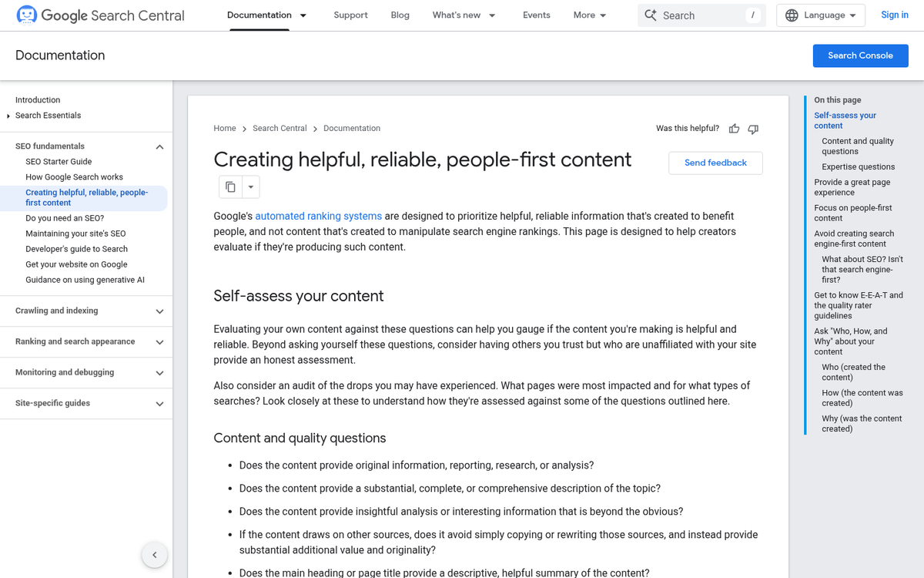
Task: Open the copy options dropdown arrow
Action: tap(250, 187)
